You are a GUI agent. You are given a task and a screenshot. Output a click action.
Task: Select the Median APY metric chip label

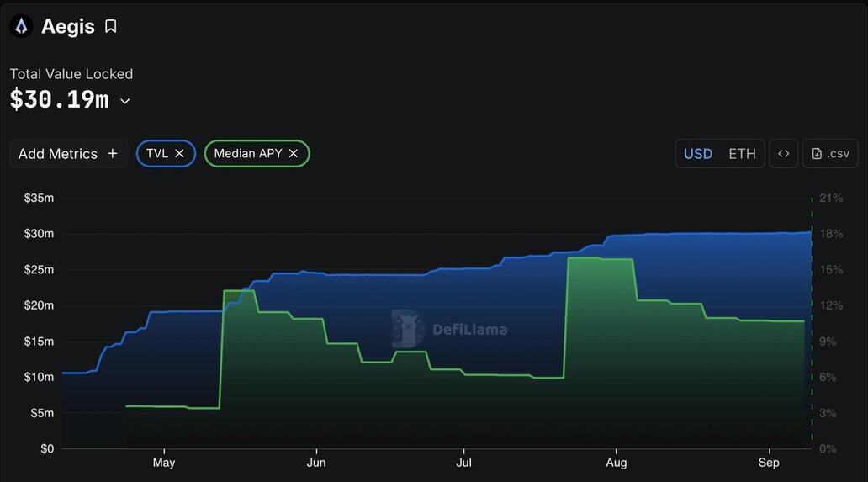(x=248, y=153)
